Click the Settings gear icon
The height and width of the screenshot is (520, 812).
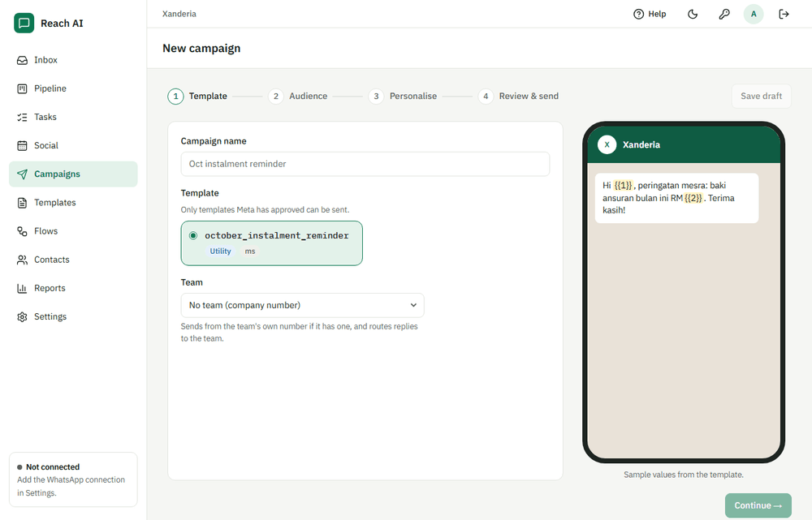pos(22,316)
